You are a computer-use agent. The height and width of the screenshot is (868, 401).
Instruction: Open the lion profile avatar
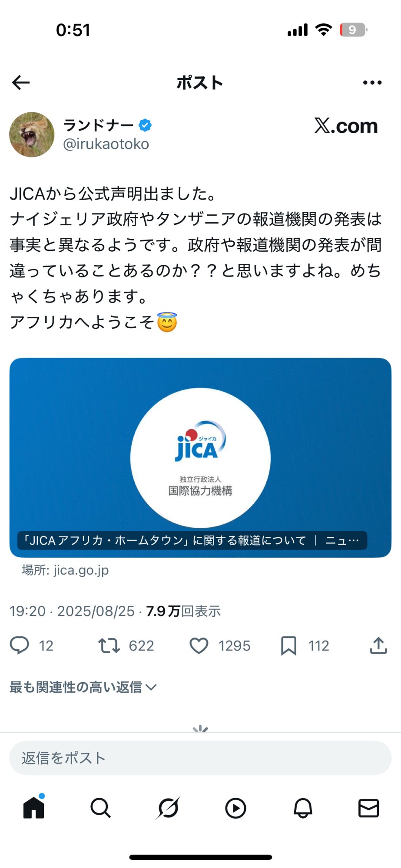tap(32, 135)
